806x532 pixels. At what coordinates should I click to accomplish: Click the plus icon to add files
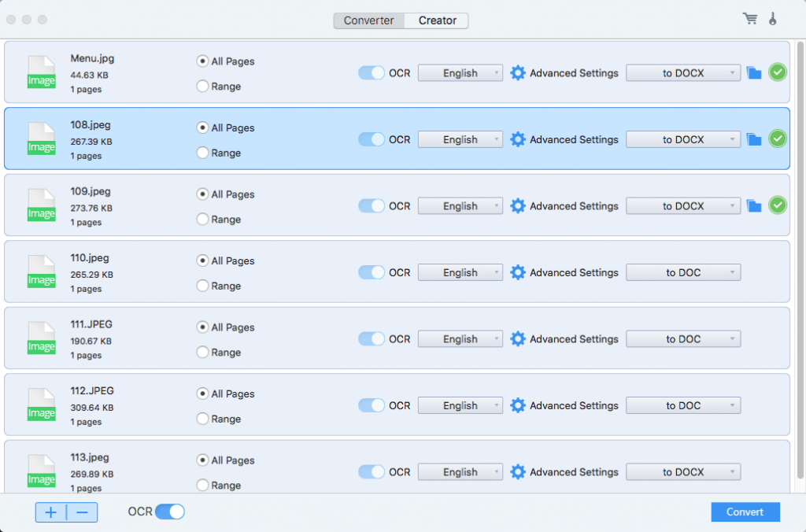tap(51, 512)
